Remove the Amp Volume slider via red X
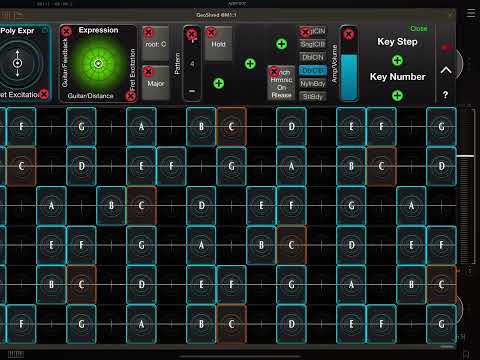480x360 pixels. click(348, 34)
